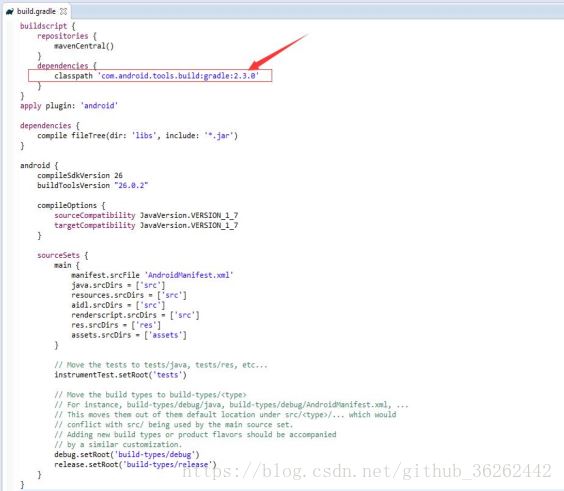Click instrumentTest.setRoot('tests') line
This screenshot has height=491, width=564.
click(x=120, y=375)
